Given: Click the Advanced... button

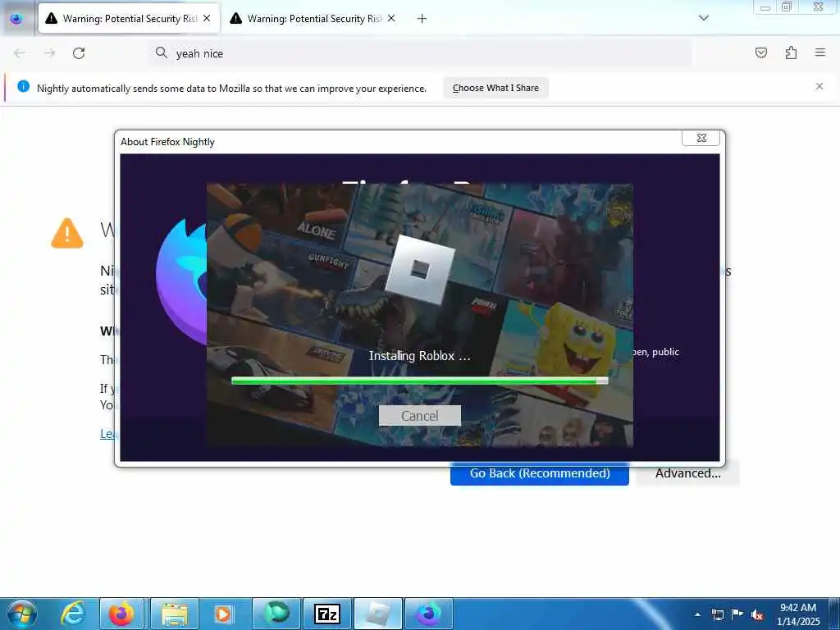Looking at the screenshot, I should pyautogui.click(x=688, y=473).
